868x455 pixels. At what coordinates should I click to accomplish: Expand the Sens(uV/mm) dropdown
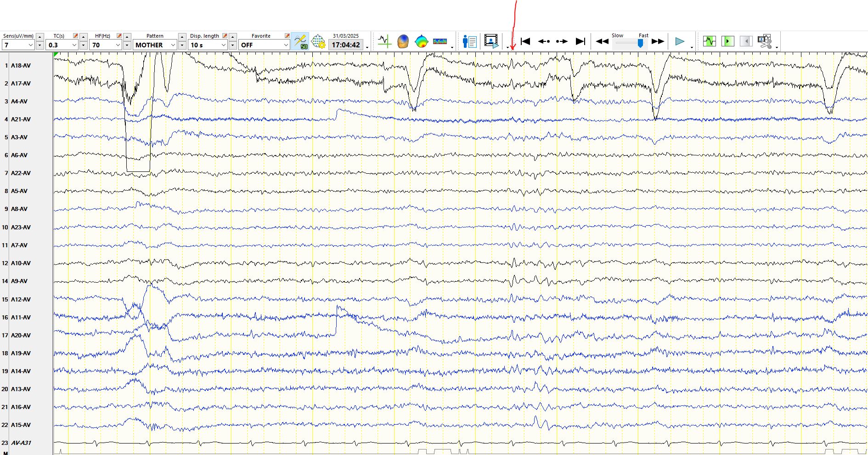coord(31,45)
